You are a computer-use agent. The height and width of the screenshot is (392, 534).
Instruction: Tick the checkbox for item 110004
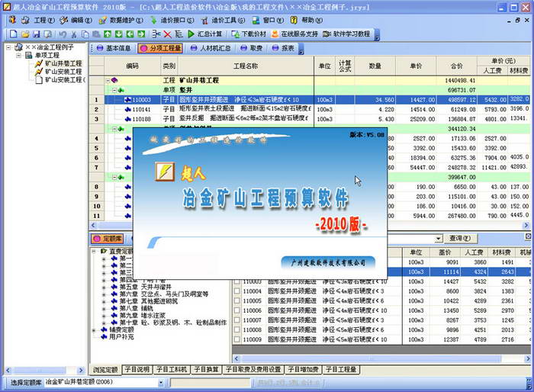[x=236, y=291]
